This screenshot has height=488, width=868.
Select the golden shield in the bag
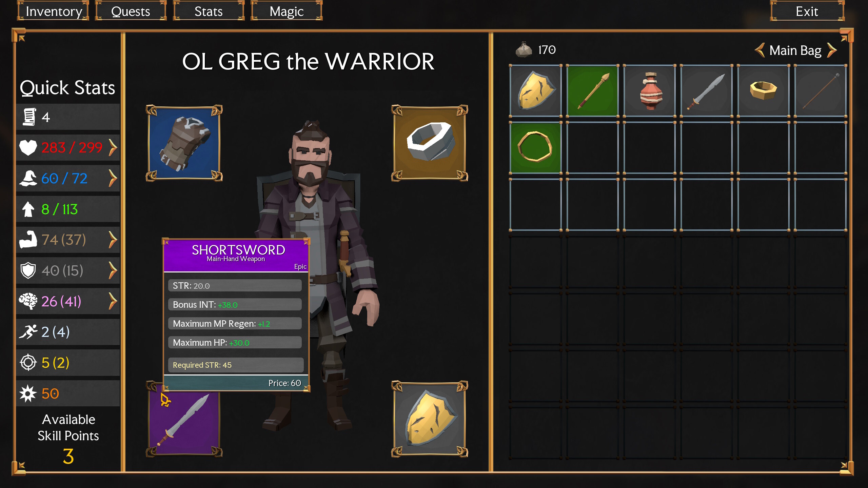(536, 91)
